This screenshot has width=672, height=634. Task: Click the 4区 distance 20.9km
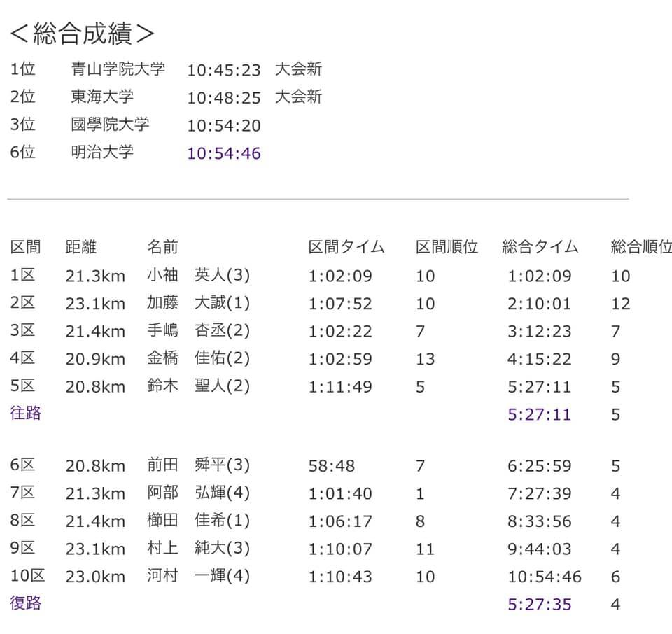coord(95,360)
